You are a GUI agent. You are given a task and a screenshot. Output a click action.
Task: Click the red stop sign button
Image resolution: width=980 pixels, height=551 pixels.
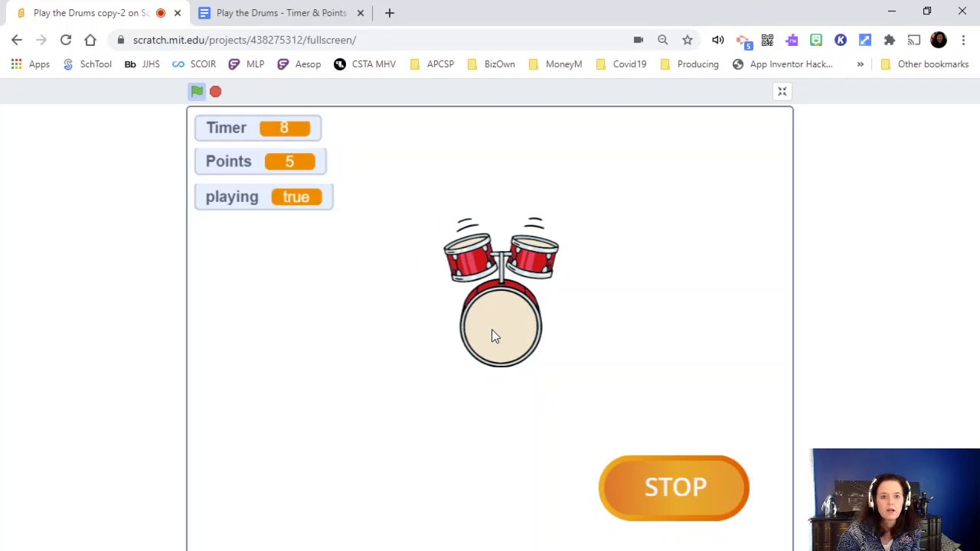215,92
